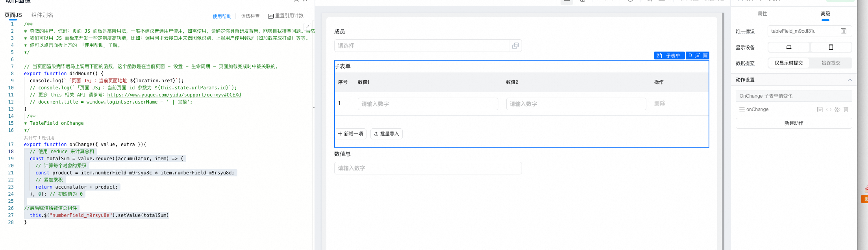Switch to the 属性 tab
This screenshot has height=250, width=868.
tap(763, 14)
